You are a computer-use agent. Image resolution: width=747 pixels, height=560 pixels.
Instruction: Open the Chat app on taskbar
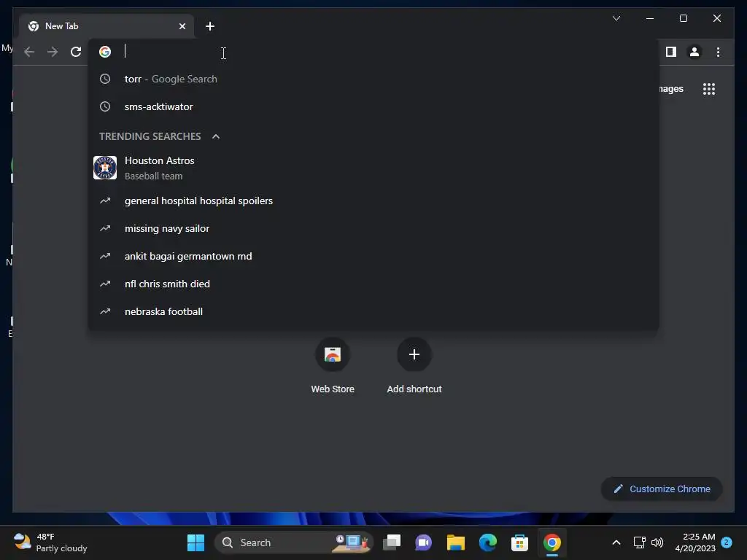point(424,542)
